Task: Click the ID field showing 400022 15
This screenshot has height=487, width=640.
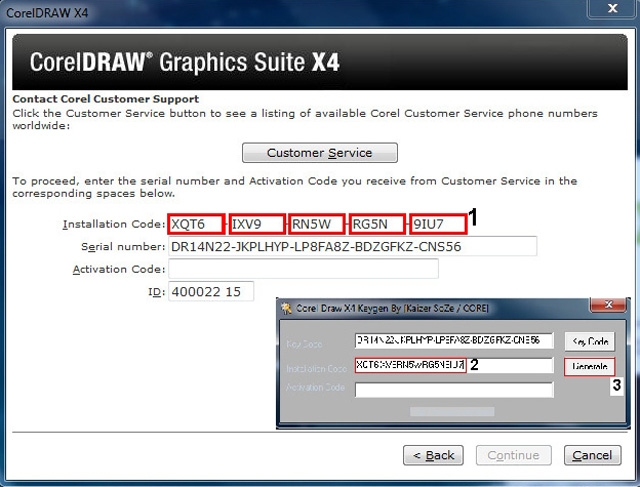Action: pyautogui.click(x=211, y=291)
